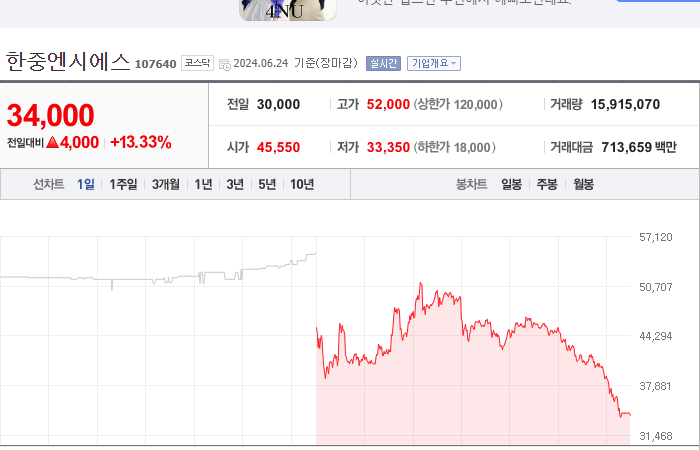Show the 일봉 daily candle chart

click(511, 184)
